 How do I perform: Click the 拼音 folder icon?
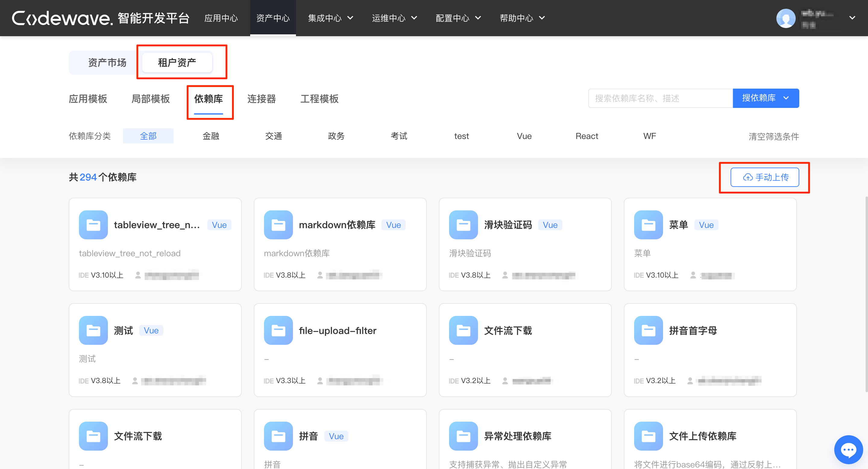tap(278, 436)
